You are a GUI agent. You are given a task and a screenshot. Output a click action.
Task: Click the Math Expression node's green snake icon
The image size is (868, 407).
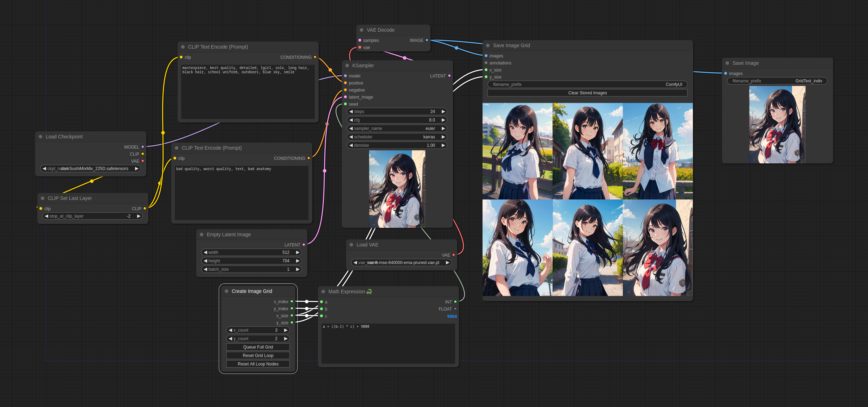click(x=369, y=292)
